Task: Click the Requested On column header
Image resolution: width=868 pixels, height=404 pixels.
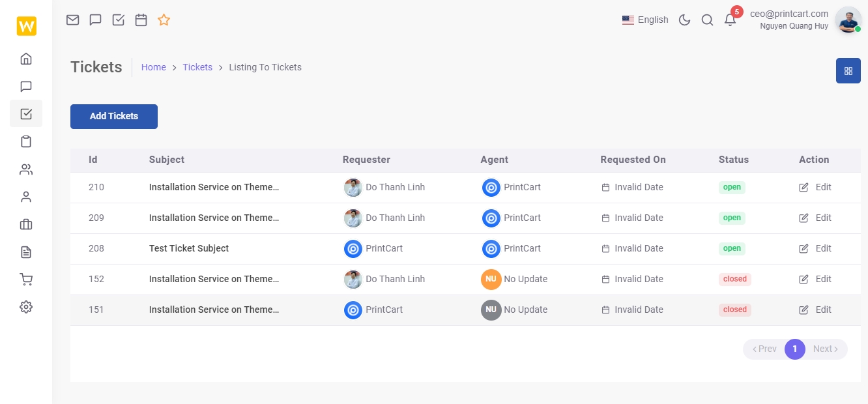Action: (633, 160)
